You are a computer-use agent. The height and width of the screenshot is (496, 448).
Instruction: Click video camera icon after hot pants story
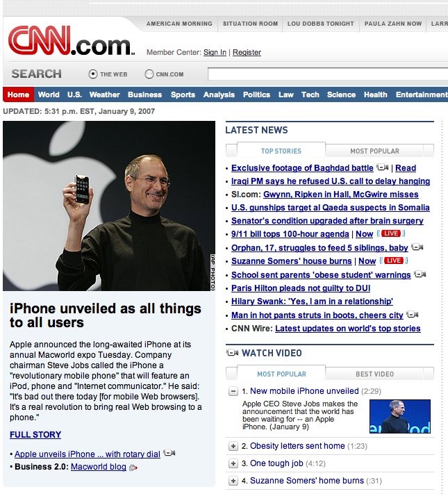(413, 315)
